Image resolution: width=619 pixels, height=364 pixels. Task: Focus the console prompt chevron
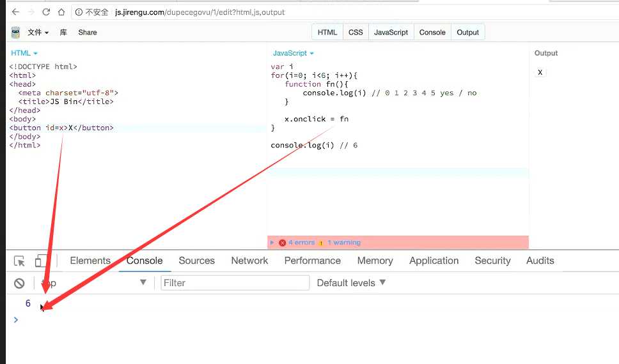(x=16, y=320)
